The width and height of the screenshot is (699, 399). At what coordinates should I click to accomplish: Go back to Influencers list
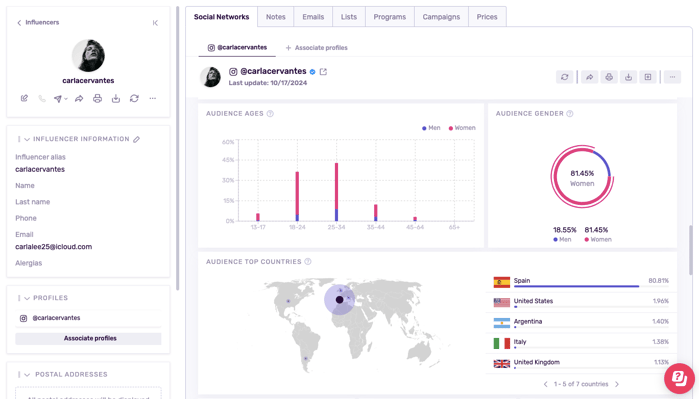point(38,22)
